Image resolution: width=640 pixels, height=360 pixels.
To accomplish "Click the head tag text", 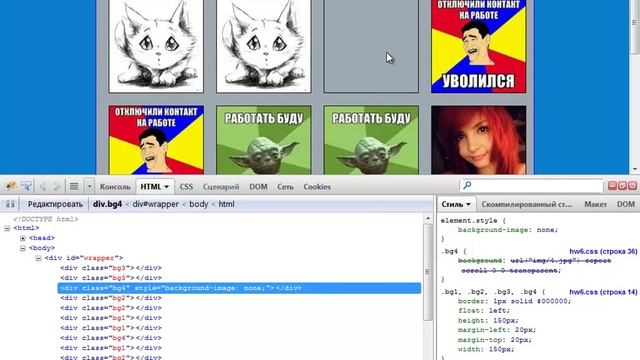I will pyautogui.click(x=42, y=238).
